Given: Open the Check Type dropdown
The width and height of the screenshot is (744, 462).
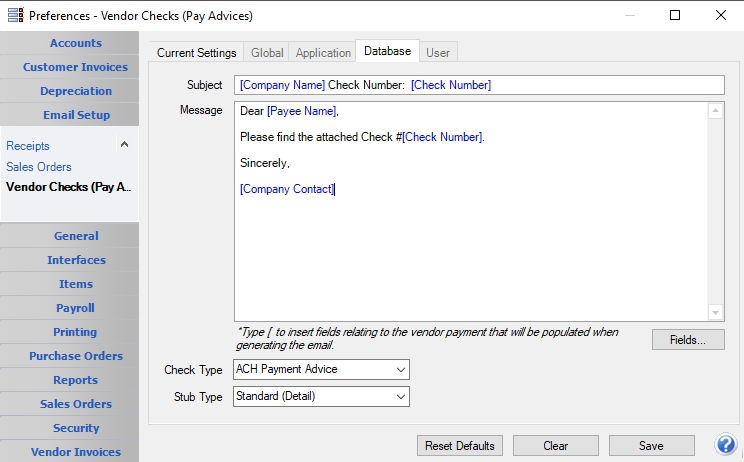Looking at the screenshot, I should [x=321, y=369].
